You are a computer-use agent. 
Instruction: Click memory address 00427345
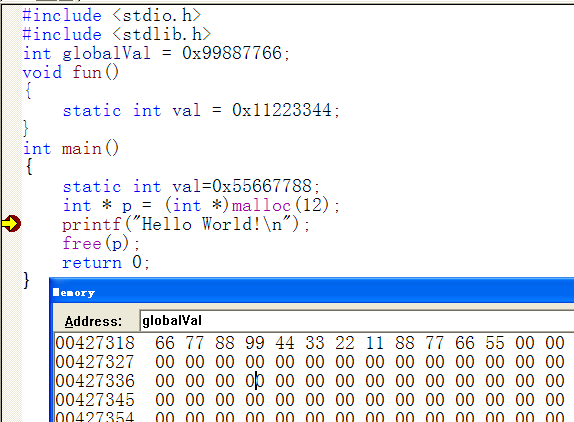(95, 400)
